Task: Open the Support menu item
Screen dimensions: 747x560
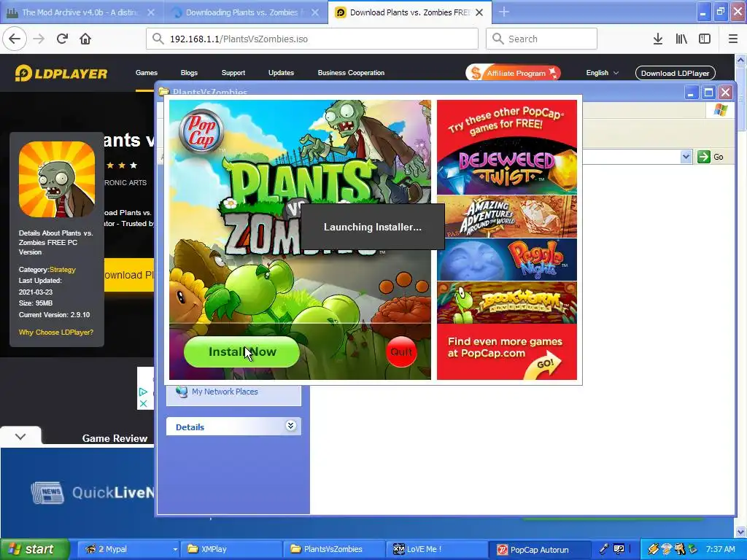Action: pyautogui.click(x=233, y=73)
